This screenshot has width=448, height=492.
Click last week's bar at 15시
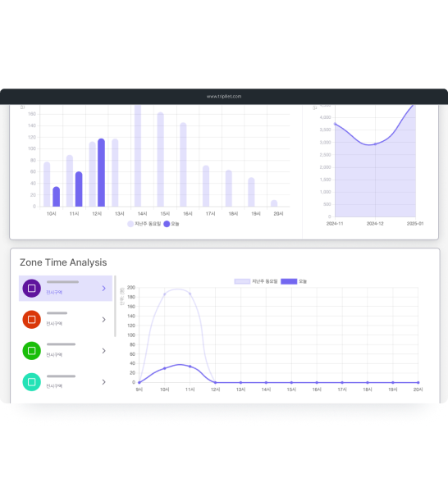pyautogui.click(x=161, y=159)
